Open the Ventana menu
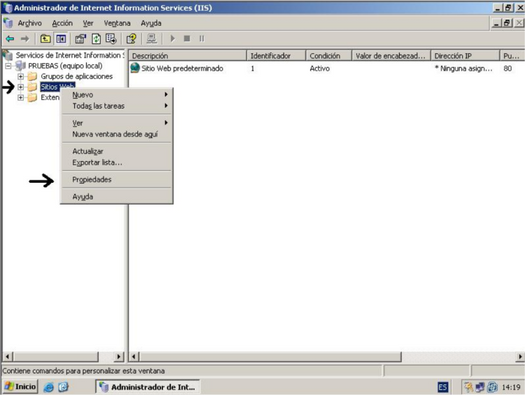Viewport: 525px width, 395px height. click(117, 23)
